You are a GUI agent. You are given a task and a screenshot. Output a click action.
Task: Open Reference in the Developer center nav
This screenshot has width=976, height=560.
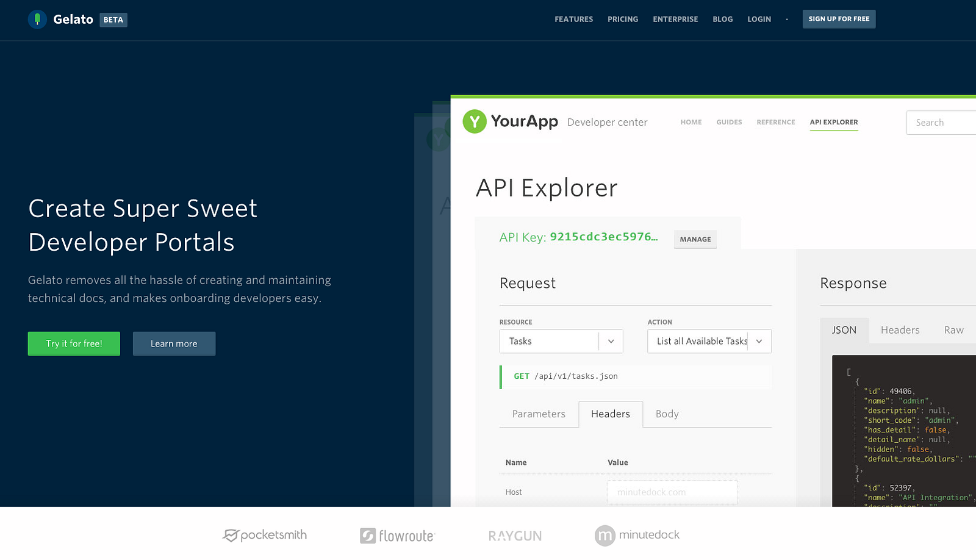coord(776,122)
